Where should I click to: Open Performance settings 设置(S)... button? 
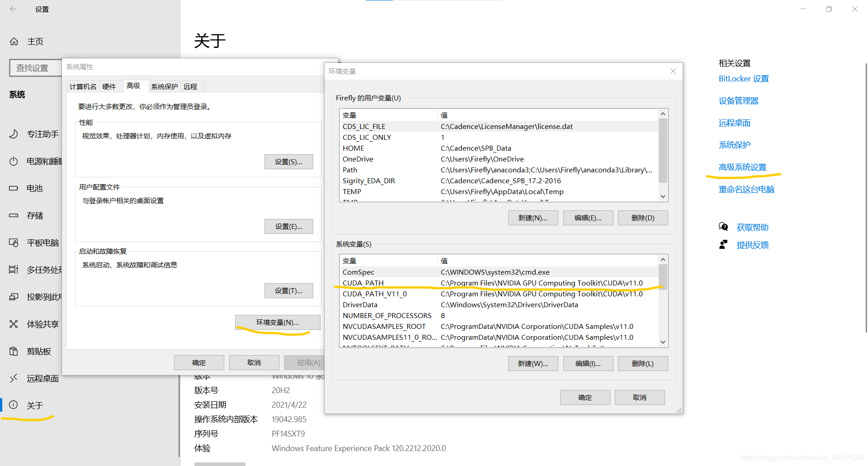pyautogui.click(x=289, y=162)
